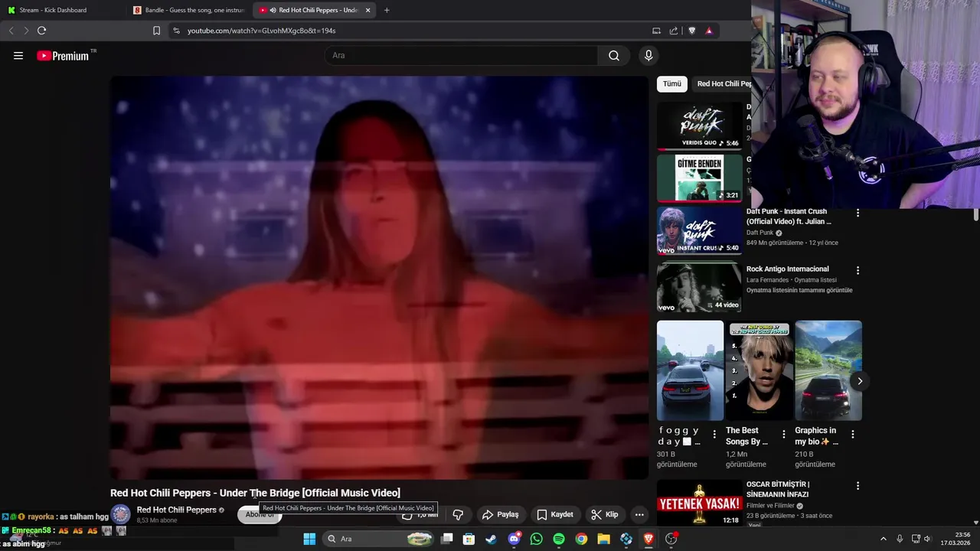
Task: Open Steam from the taskbar
Action: (491, 539)
